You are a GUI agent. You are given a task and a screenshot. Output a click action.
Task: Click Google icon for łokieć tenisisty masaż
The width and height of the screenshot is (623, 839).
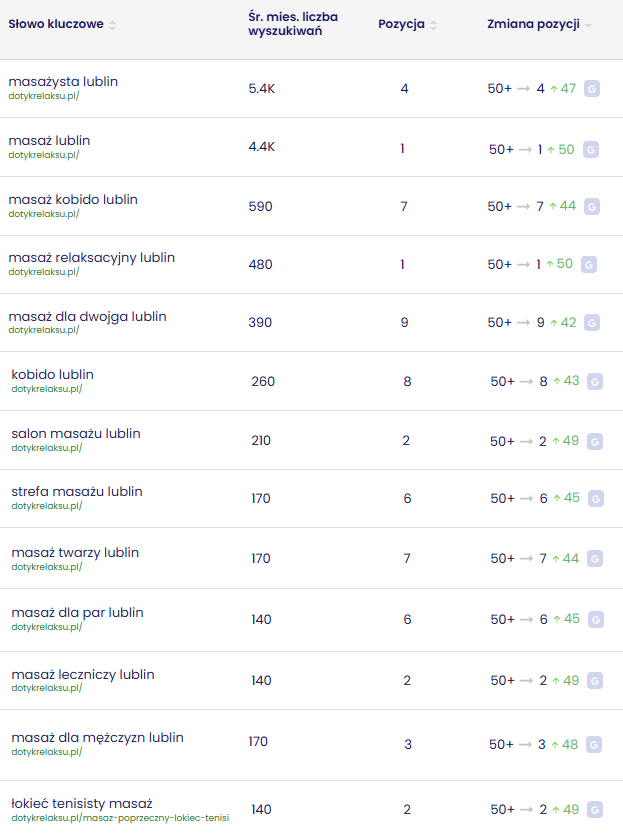pos(595,809)
